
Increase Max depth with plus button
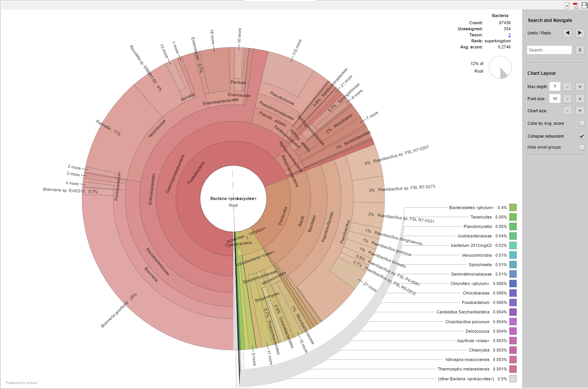pos(580,87)
